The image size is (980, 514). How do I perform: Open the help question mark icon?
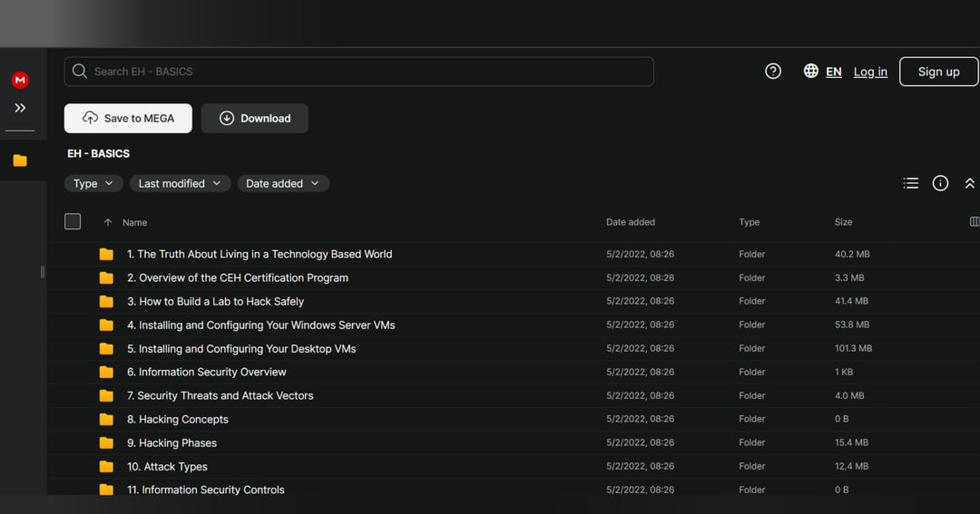(773, 72)
